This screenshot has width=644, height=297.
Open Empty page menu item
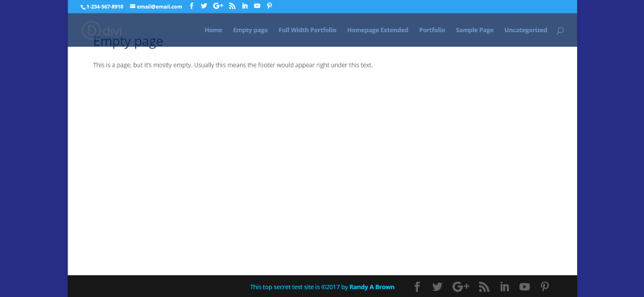pyautogui.click(x=250, y=30)
